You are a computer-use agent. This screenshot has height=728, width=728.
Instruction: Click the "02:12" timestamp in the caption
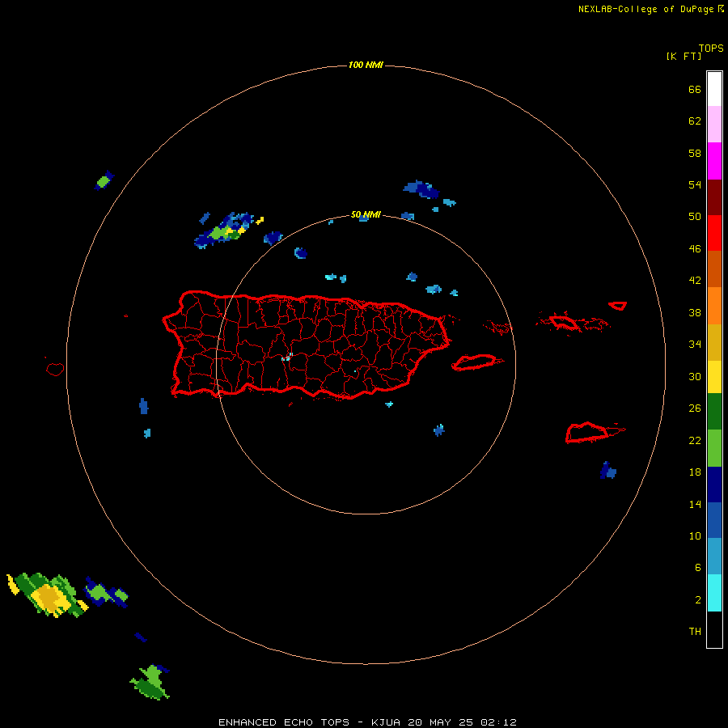click(x=498, y=722)
